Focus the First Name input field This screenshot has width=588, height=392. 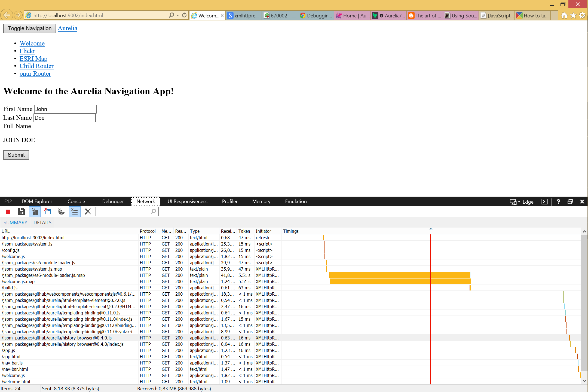(x=65, y=109)
